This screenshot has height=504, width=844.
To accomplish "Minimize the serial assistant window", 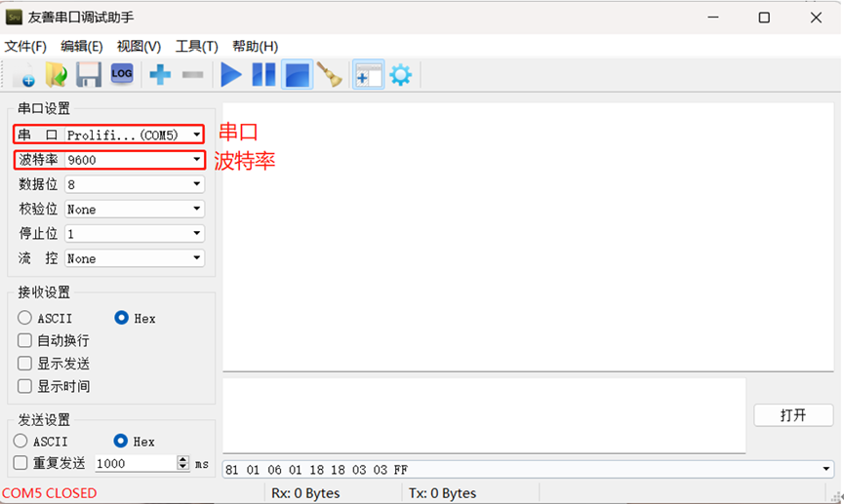I will [713, 18].
